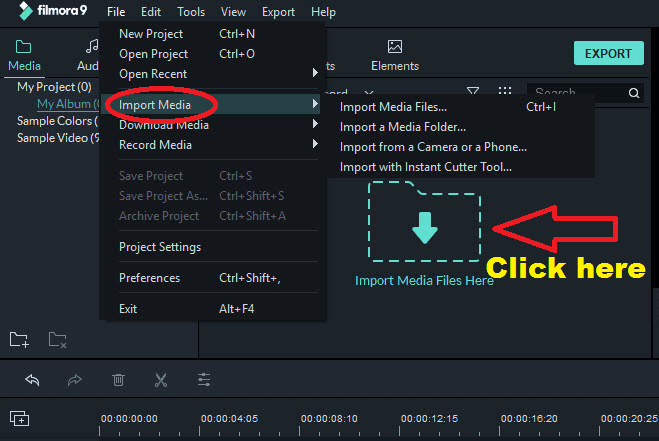Select the Sample Video tree item
Screen dimensions: 659x441
58,138
